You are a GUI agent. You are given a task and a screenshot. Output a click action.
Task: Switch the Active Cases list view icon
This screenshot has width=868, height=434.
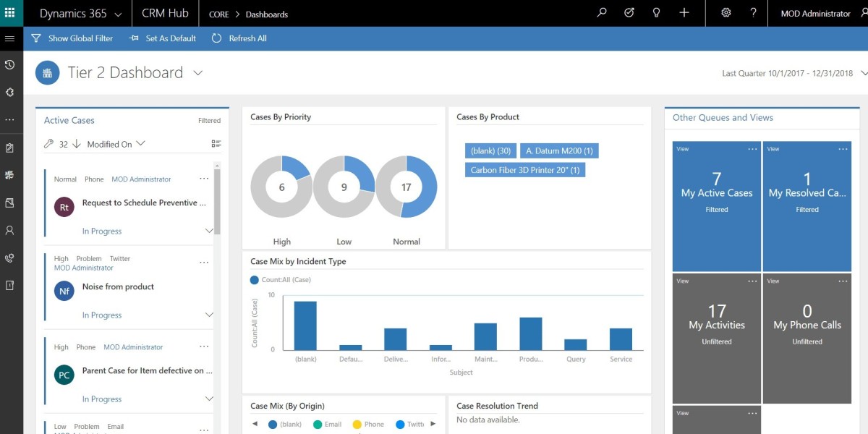[x=216, y=144]
